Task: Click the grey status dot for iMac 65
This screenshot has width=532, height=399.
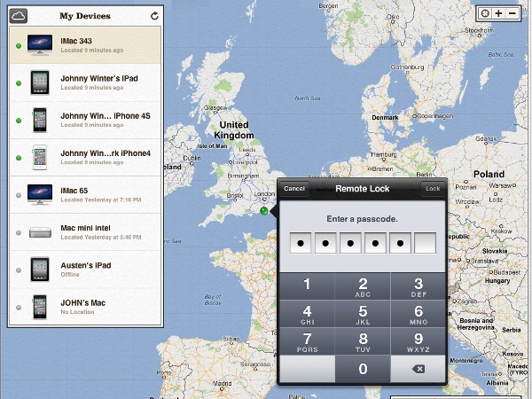Action: coord(19,195)
